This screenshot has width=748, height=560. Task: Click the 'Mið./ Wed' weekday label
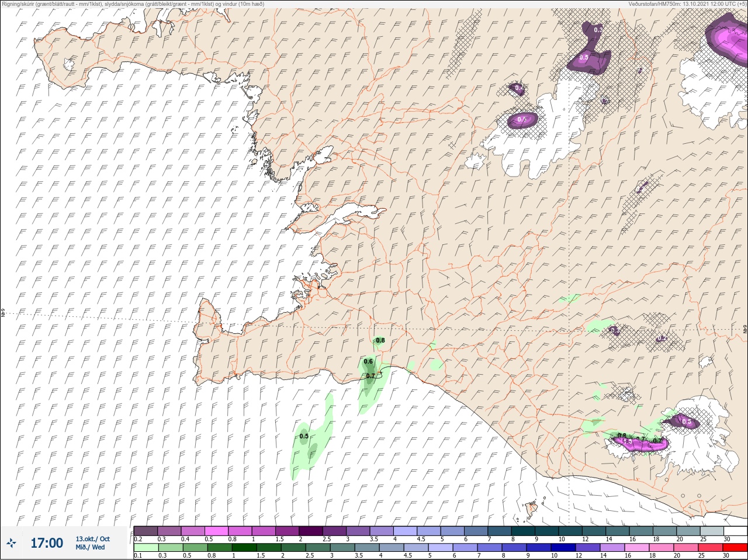pyautogui.click(x=91, y=547)
